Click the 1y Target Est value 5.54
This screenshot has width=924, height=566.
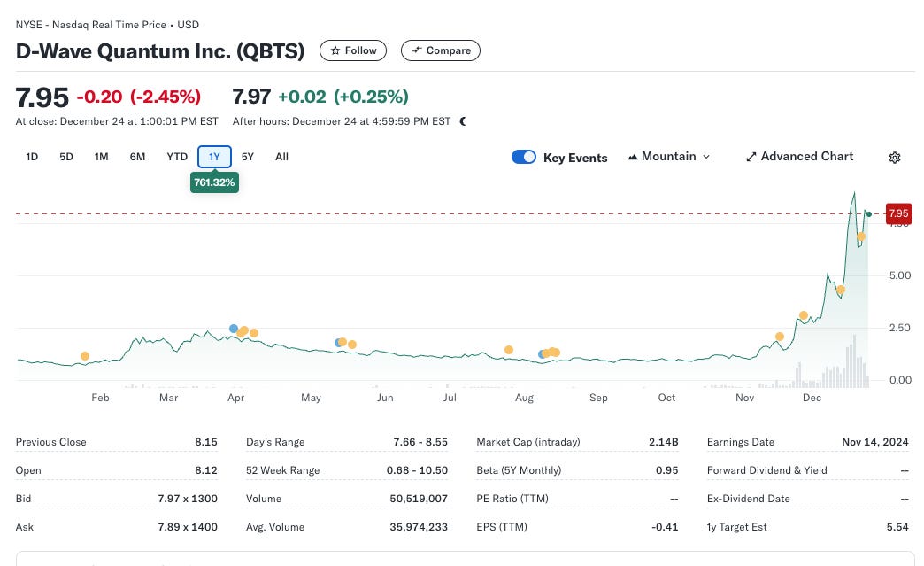pyautogui.click(x=897, y=527)
